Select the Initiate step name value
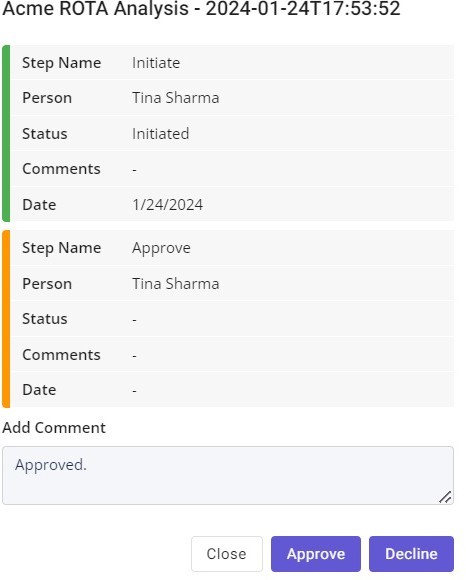Viewport: 466px width, 580px height. point(156,63)
